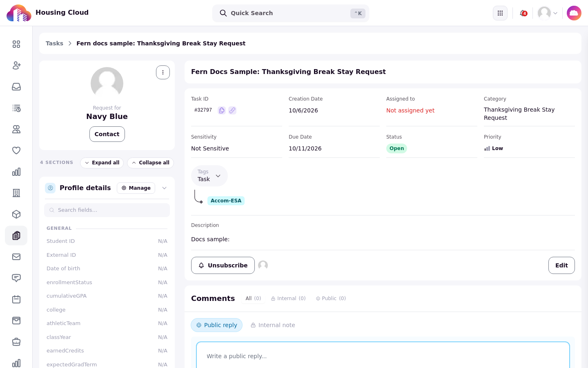Click the Contact button

pos(107,134)
